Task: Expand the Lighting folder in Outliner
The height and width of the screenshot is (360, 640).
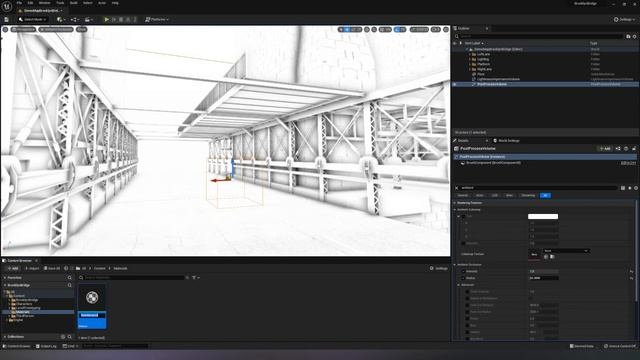Action: point(470,59)
